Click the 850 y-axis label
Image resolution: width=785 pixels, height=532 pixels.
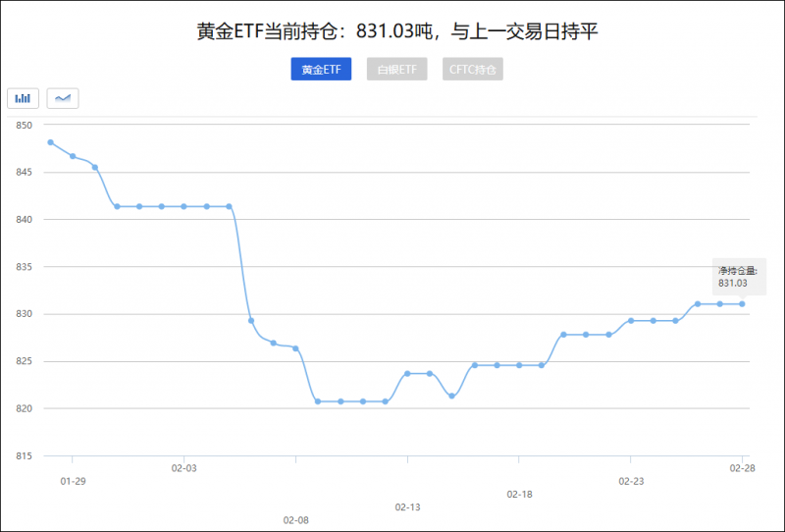click(24, 126)
